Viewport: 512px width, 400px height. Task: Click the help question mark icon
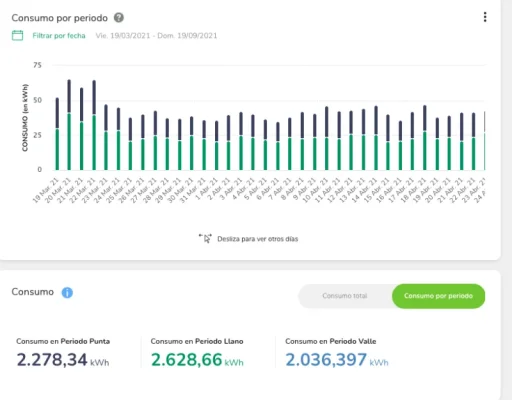[x=119, y=18]
